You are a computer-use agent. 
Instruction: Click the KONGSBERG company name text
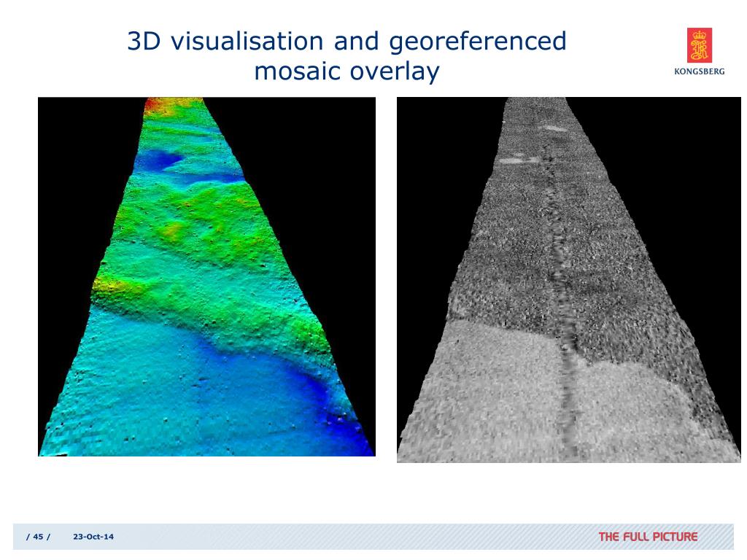(700, 71)
